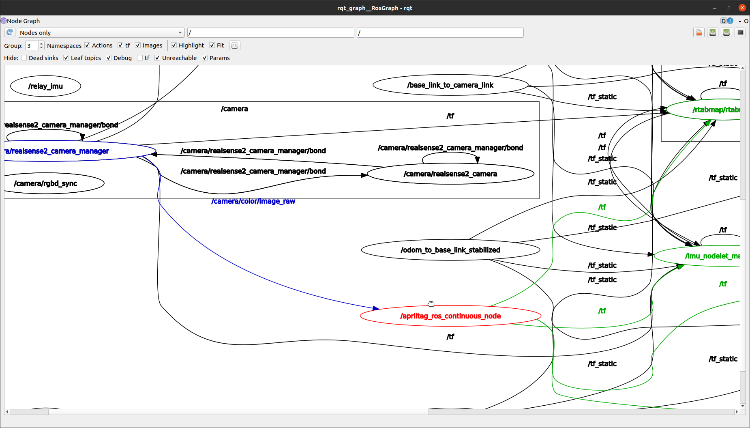
Task: Enable the Dead sinks hide checkbox
Action: (x=25, y=58)
